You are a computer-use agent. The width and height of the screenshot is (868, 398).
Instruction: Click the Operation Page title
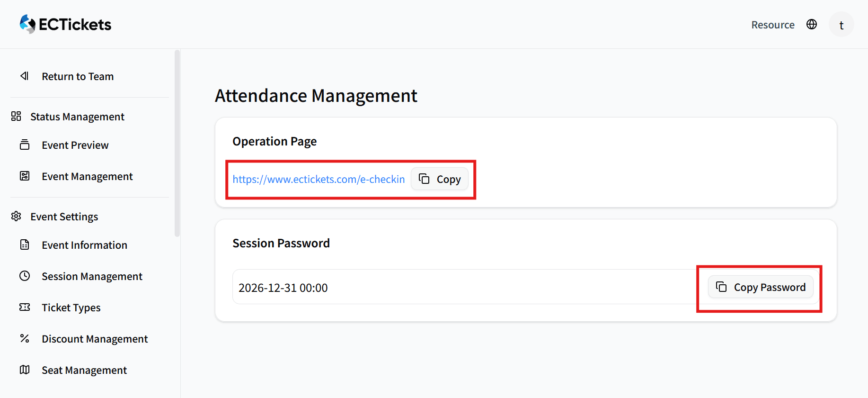click(x=275, y=142)
